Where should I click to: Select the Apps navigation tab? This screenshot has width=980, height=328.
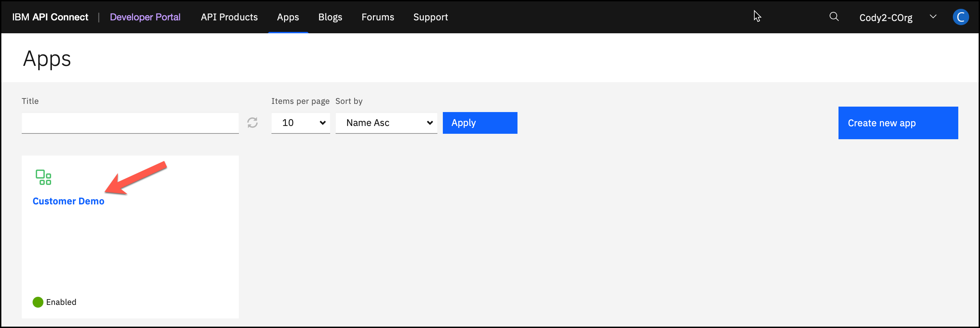[288, 17]
